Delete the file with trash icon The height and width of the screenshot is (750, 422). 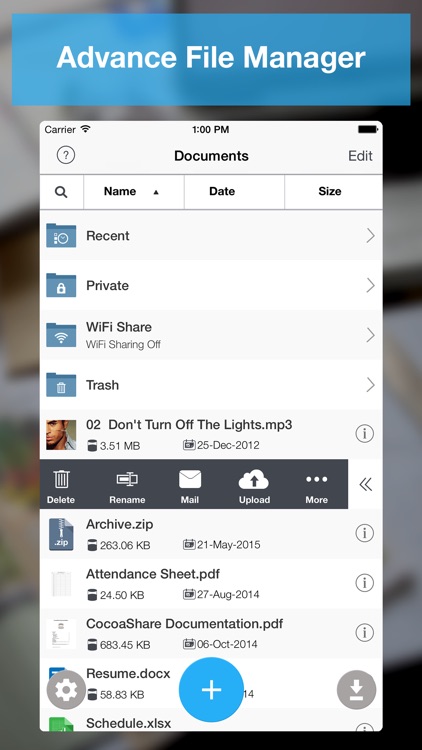click(61, 486)
